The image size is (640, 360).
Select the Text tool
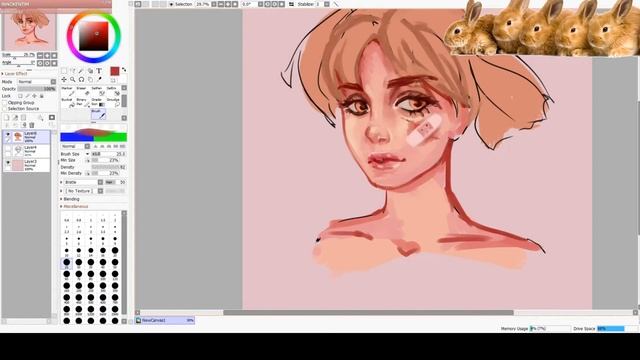coord(99,71)
